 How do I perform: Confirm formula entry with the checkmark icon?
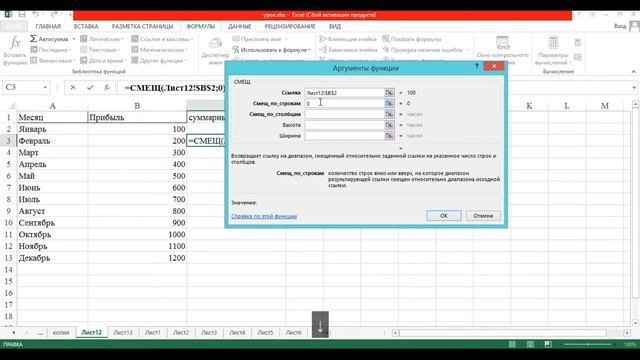pyautogui.click(x=90, y=87)
